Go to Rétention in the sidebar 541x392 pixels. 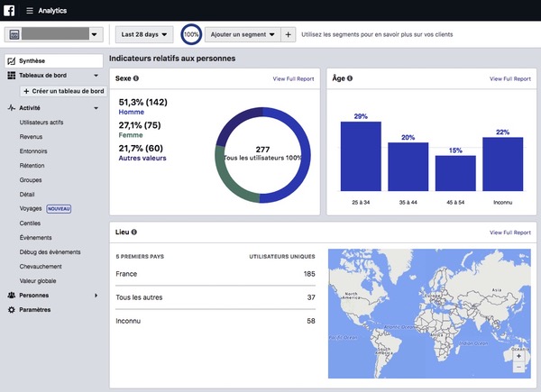pyautogui.click(x=34, y=165)
